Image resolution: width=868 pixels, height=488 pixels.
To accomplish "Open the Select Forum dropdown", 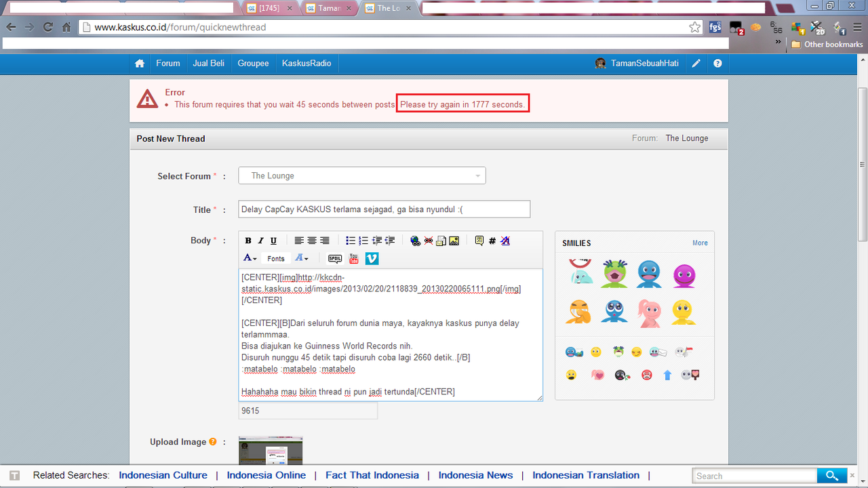I will (x=362, y=176).
